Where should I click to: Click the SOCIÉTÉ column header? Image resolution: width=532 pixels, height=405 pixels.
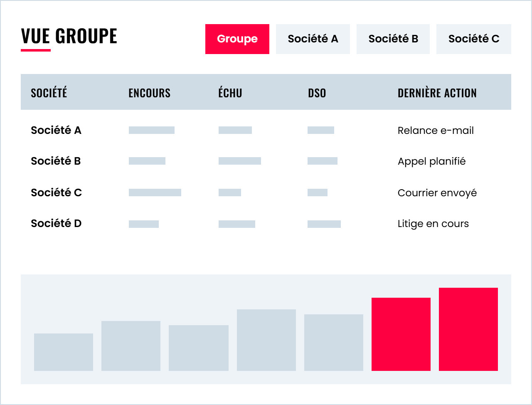tap(49, 93)
